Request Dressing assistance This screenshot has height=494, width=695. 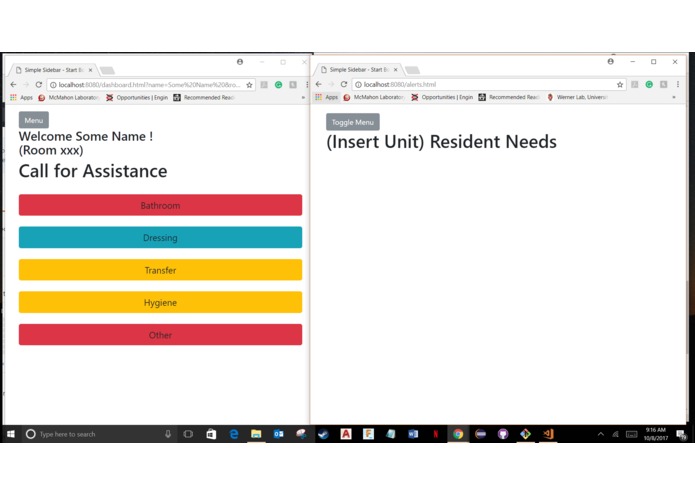[160, 237]
